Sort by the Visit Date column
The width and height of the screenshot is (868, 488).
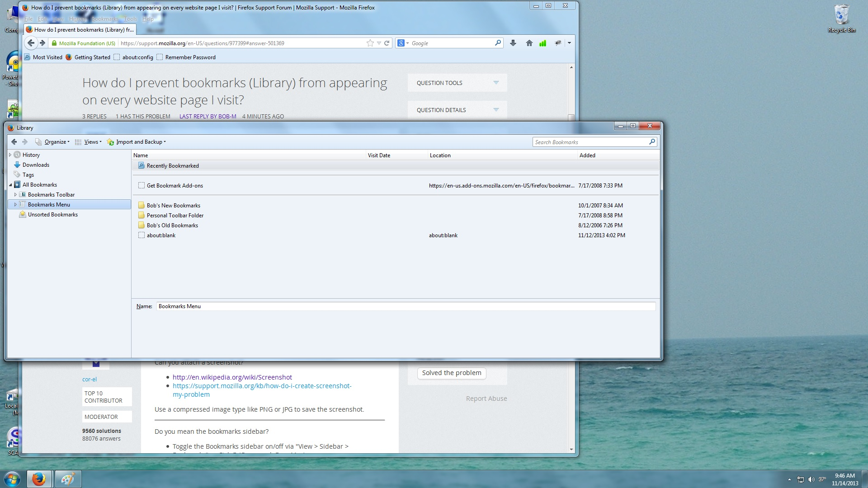click(397, 155)
